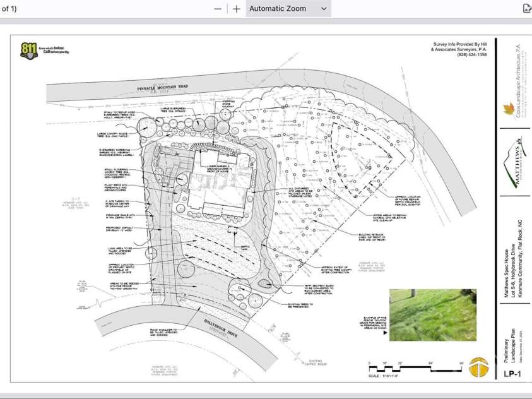Click the zoom out minus icon

218,8
